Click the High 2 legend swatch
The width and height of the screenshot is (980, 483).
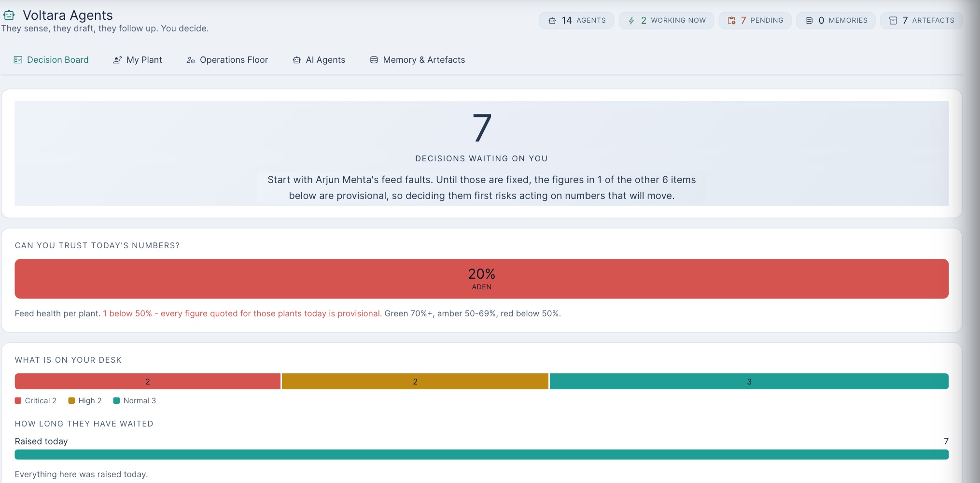click(71, 400)
